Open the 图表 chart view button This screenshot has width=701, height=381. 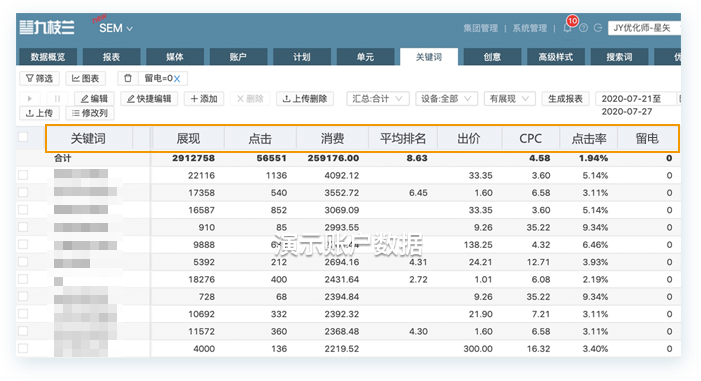coord(85,79)
